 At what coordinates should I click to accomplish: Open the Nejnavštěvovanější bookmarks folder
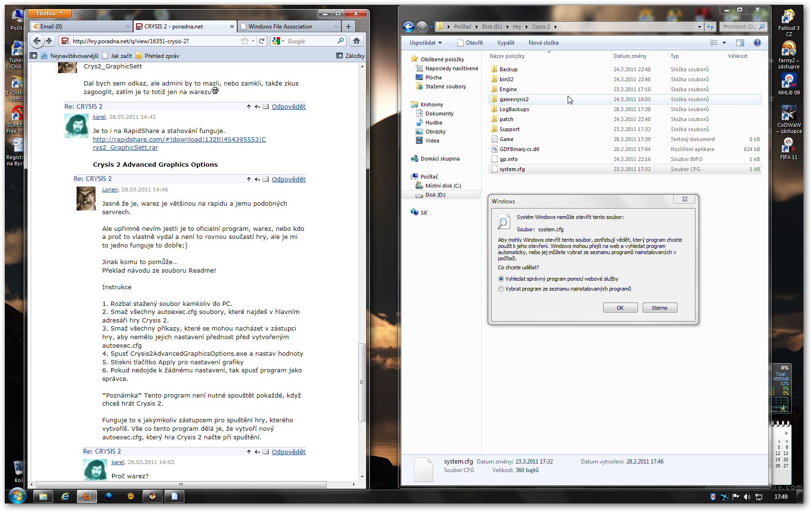pyautogui.click(x=69, y=56)
